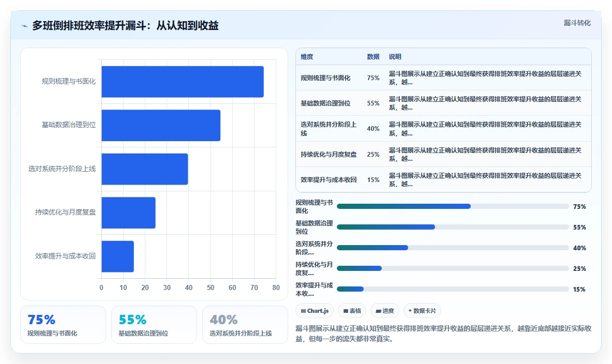Image resolution: width=612 pixels, height=364 pixels.
Task: Click the 漏斗转化 tag
Action: pos(577,23)
